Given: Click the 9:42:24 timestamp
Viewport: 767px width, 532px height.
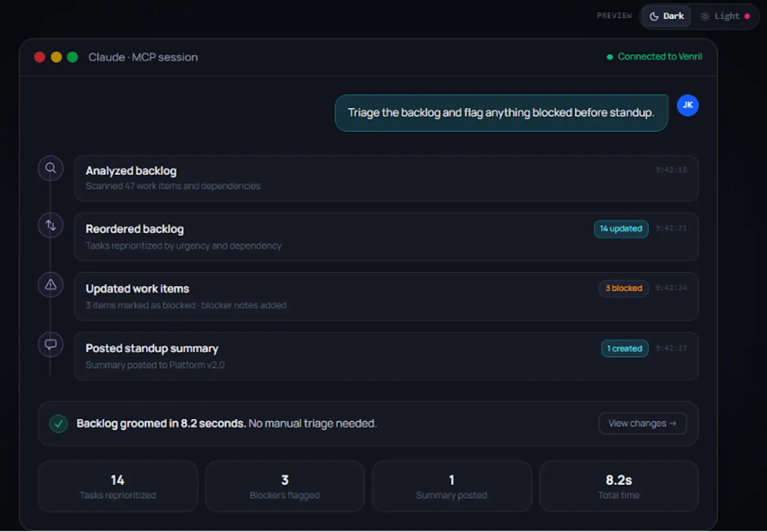Looking at the screenshot, I should pos(671,288).
